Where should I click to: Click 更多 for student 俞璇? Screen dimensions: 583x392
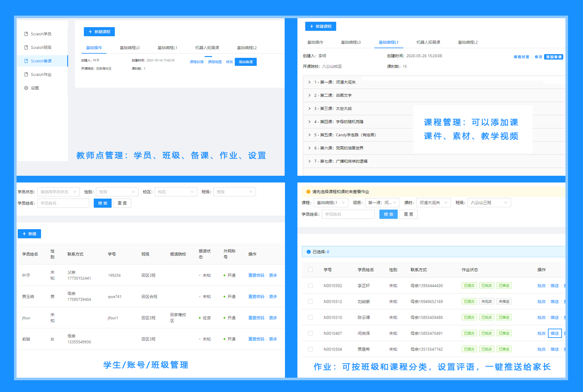[x=273, y=339]
